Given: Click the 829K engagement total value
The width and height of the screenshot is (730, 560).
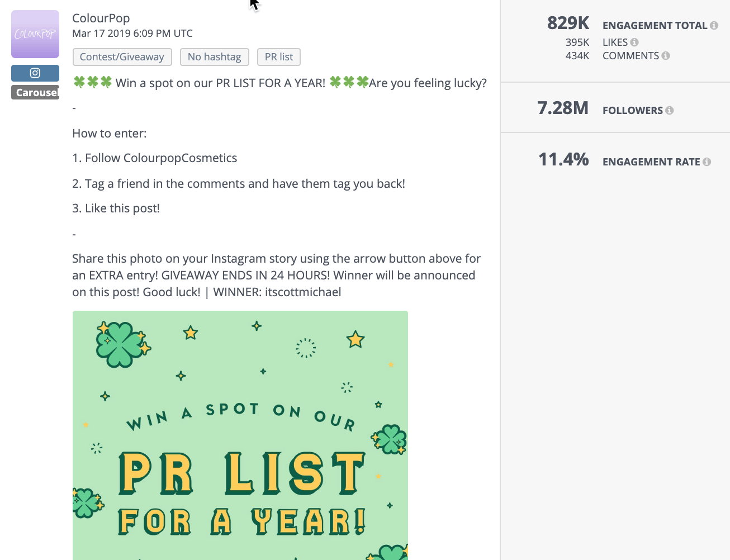Looking at the screenshot, I should pos(568,23).
